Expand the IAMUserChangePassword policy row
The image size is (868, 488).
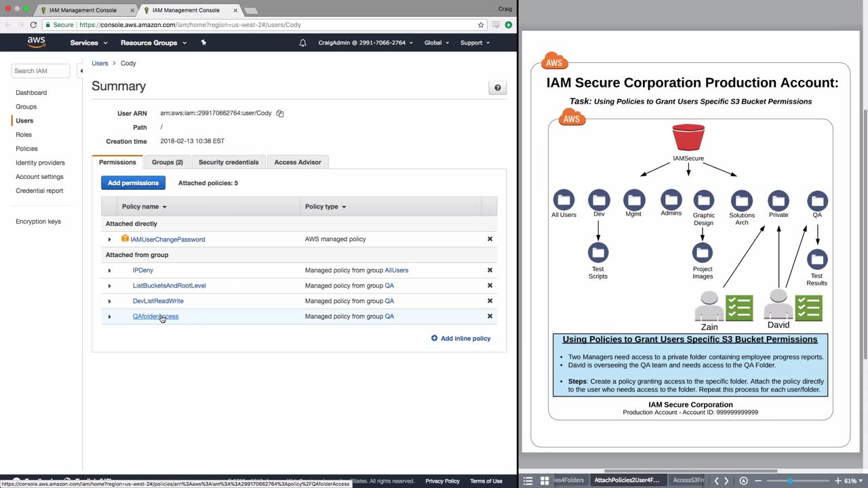click(109, 239)
